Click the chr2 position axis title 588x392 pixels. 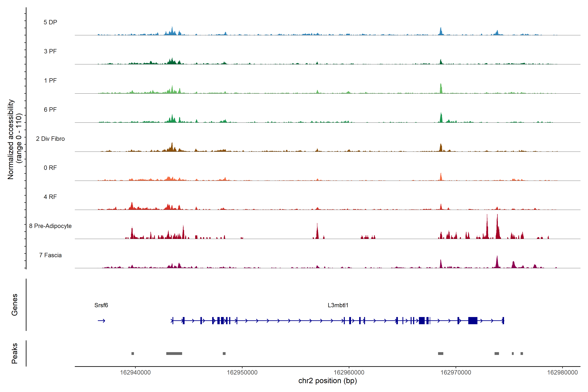tap(327, 381)
